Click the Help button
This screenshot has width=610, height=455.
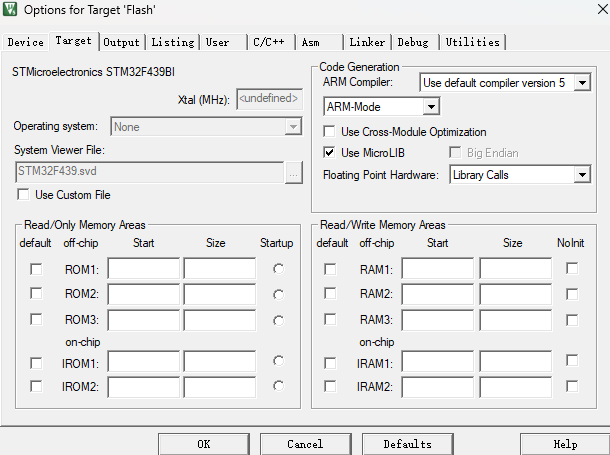pos(565,444)
